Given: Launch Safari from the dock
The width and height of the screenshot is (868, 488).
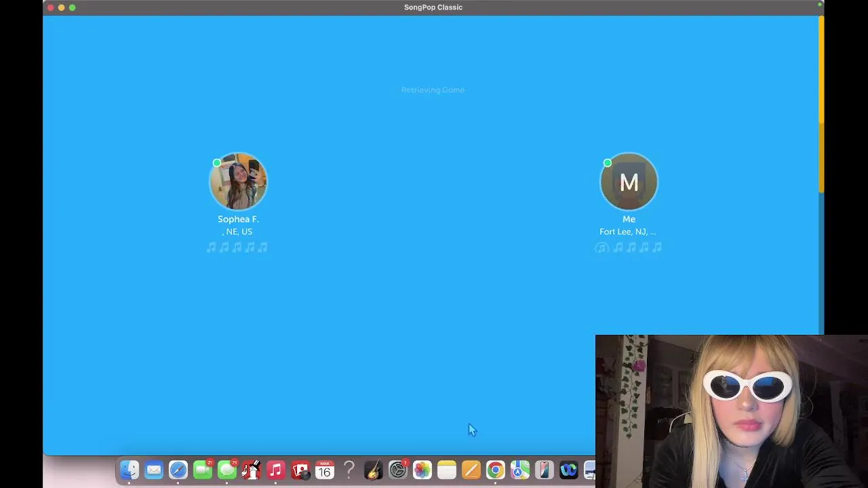Looking at the screenshot, I should pos(178,470).
